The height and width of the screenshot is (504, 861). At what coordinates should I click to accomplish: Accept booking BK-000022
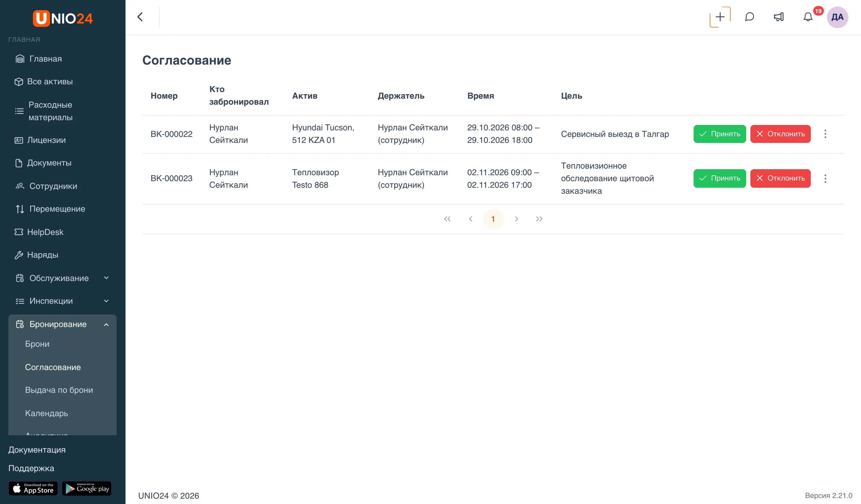tap(720, 134)
